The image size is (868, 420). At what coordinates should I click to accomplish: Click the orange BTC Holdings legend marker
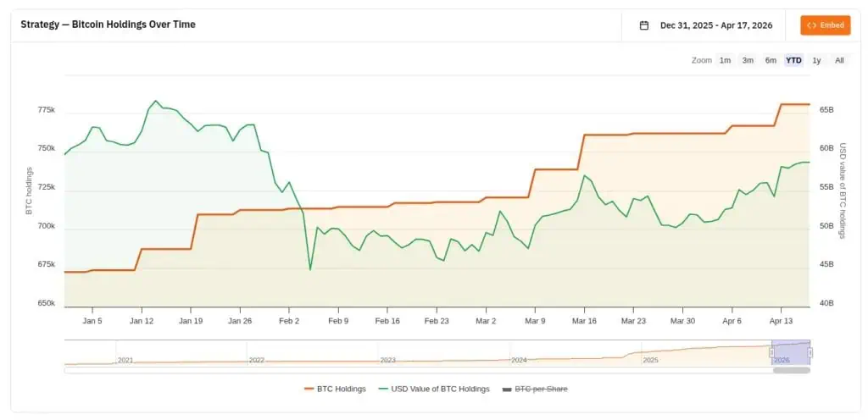tap(309, 389)
